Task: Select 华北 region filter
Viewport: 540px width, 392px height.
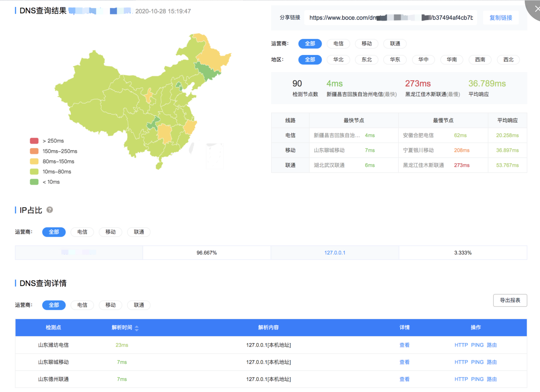Action: (338, 60)
